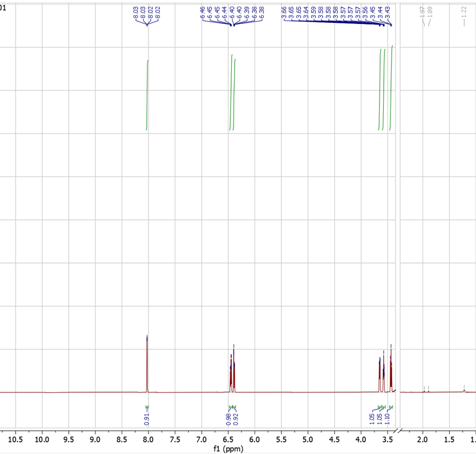The width and height of the screenshot is (476, 454).
Task: Click the 2.0 tick label after axis break
Action: [423, 440]
